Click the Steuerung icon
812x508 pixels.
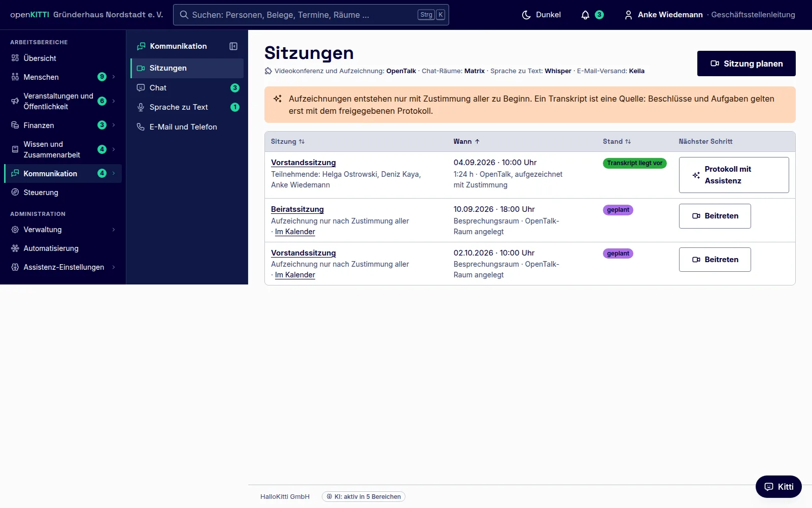[x=15, y=192]
